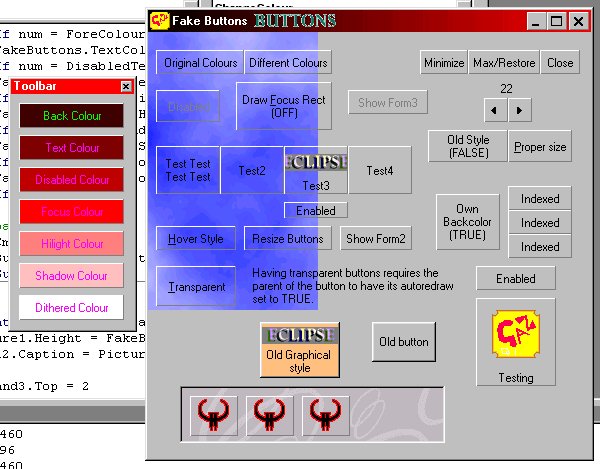Toggle Old Style (FALSE) button

click(x=467, y=147)
